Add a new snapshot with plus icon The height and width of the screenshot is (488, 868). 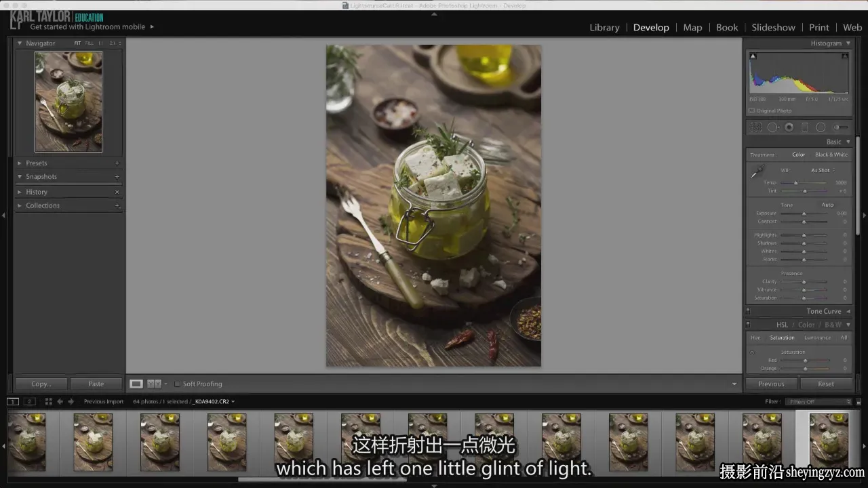point(117,177)
